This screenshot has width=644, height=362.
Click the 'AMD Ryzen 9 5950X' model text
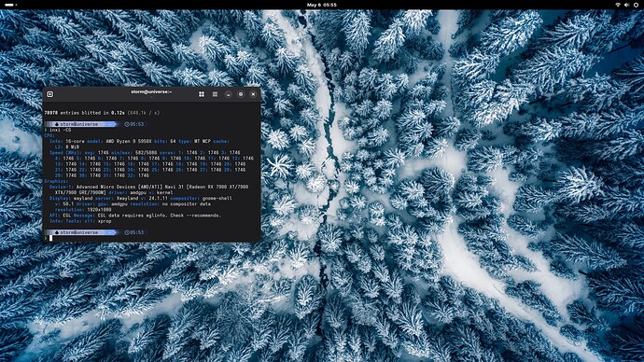(x=128, y=141)
